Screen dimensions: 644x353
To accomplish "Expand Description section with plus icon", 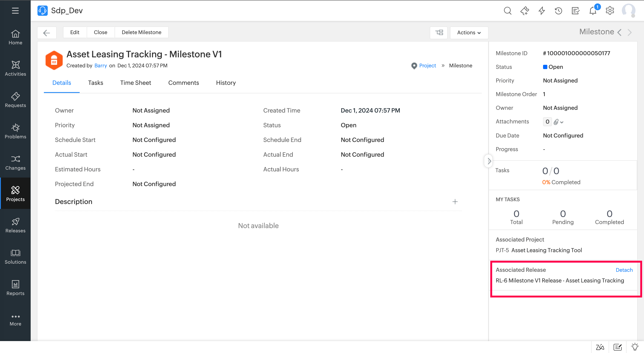I will [455, 202].
